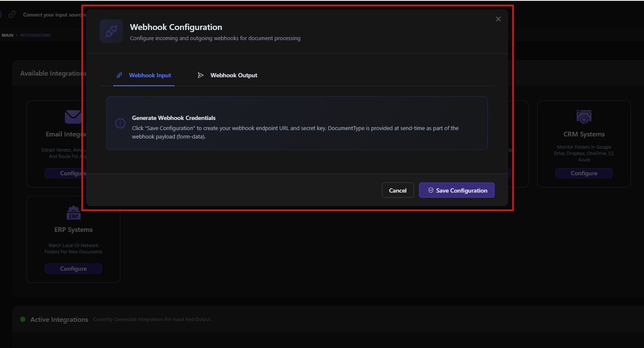This screenshot has height=348, width=644.
Task: Switch to the Webhook Input tab
Action: pos(144,75)
